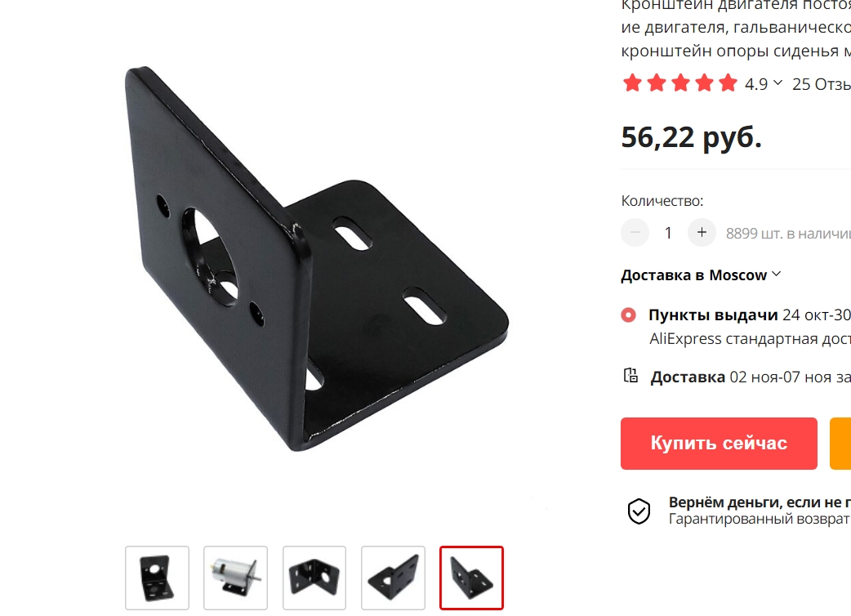Increase quantity with the plus button
851x616 pixels.
702,233
